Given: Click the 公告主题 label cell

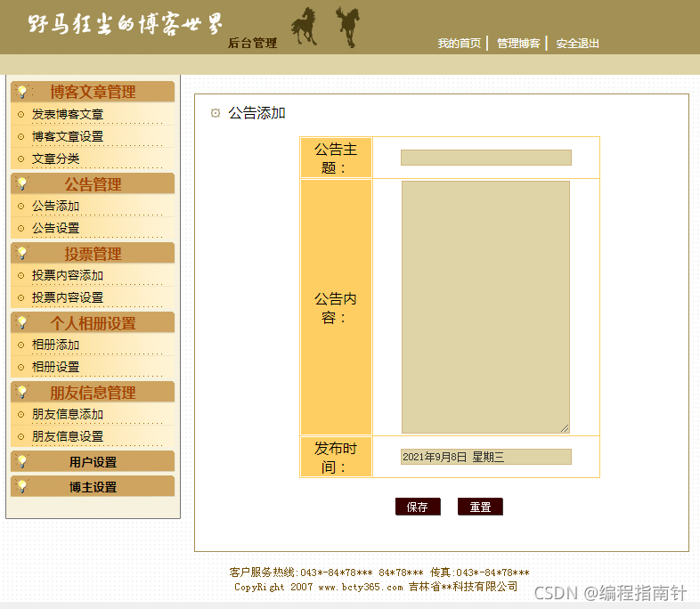Looking at the screenshot, I should pyautogui.click(x=336, y=158).
